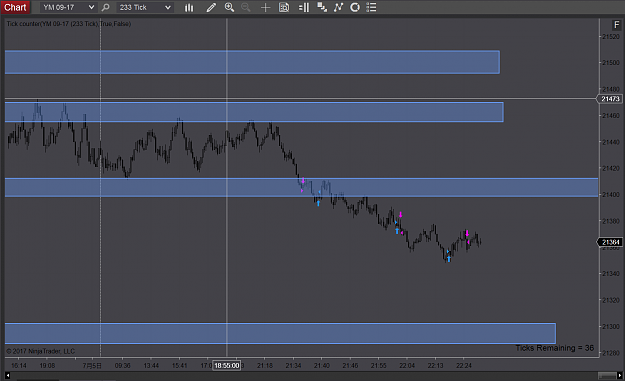Open the YM 09-17 instrument dropdown
625x381 pixels.
(69, 7)
